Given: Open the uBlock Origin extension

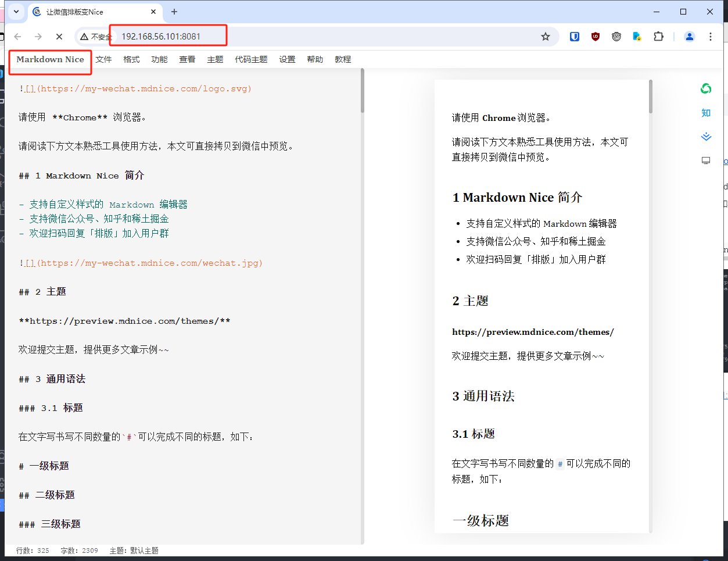Looking at the screenshot, I should click(596, 37).
